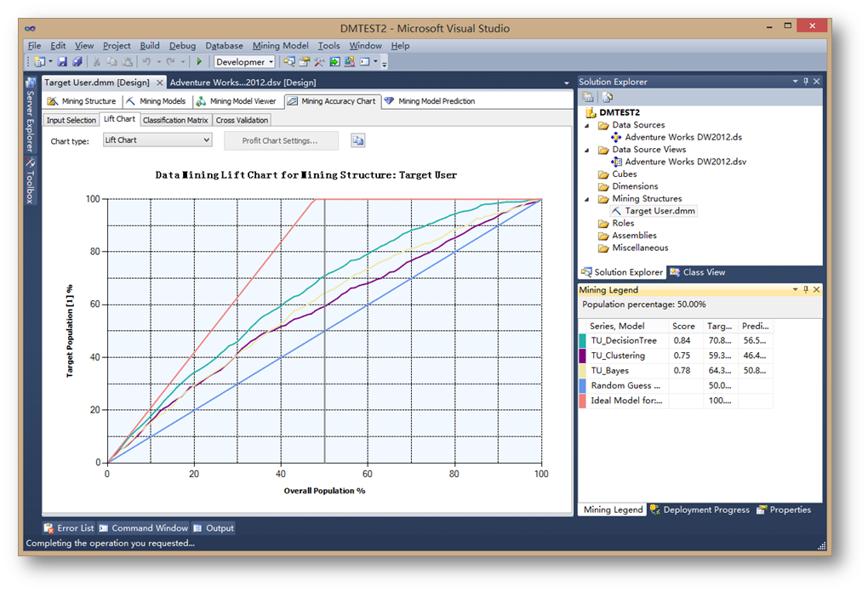Collapse the Mining Structures folder

point(587,199)
